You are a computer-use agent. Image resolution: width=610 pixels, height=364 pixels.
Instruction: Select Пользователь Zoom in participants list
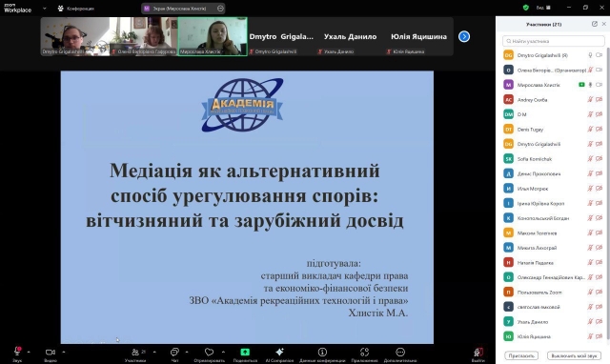553,292
